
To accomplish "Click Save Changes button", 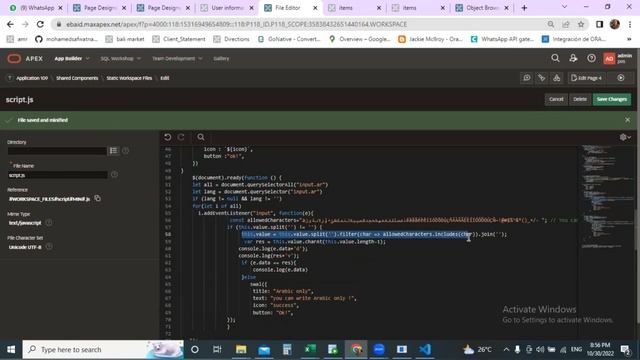I will (611, 99).
